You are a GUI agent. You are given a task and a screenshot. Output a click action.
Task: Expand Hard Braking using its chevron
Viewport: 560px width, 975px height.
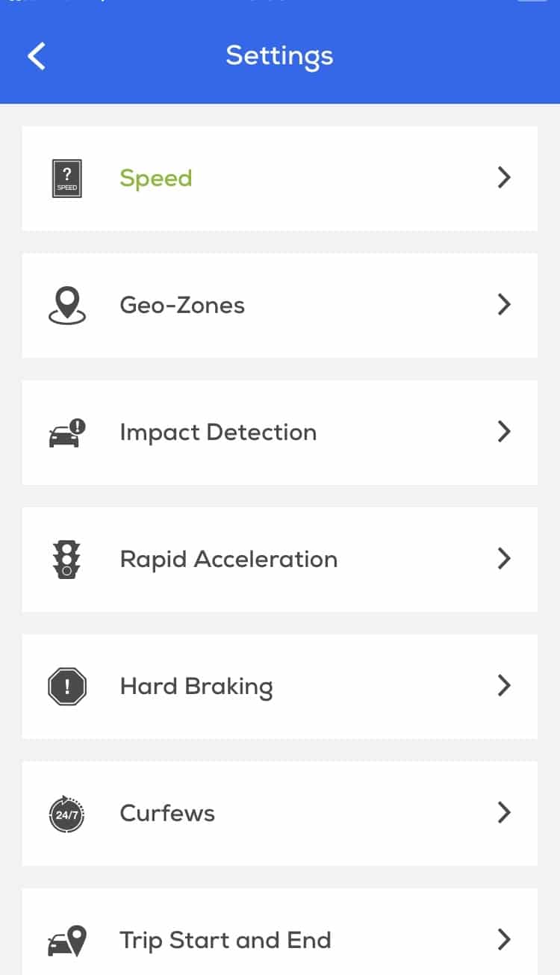point(504,686)
